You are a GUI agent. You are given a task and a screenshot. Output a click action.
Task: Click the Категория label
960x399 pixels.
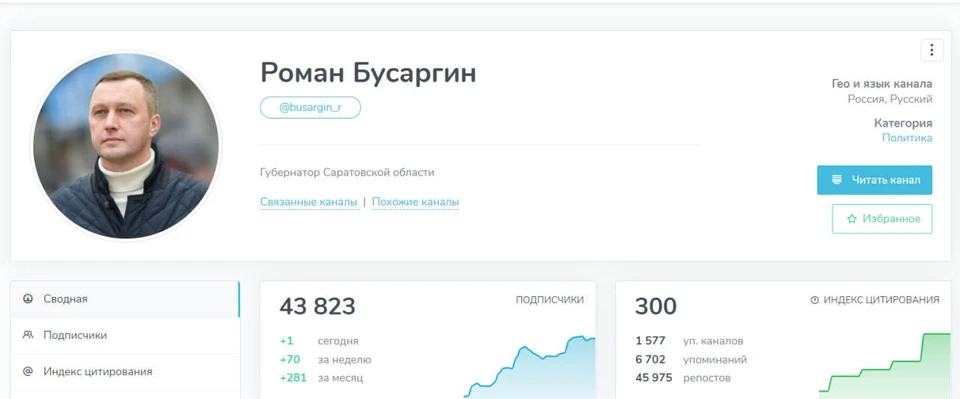[903, 123]
